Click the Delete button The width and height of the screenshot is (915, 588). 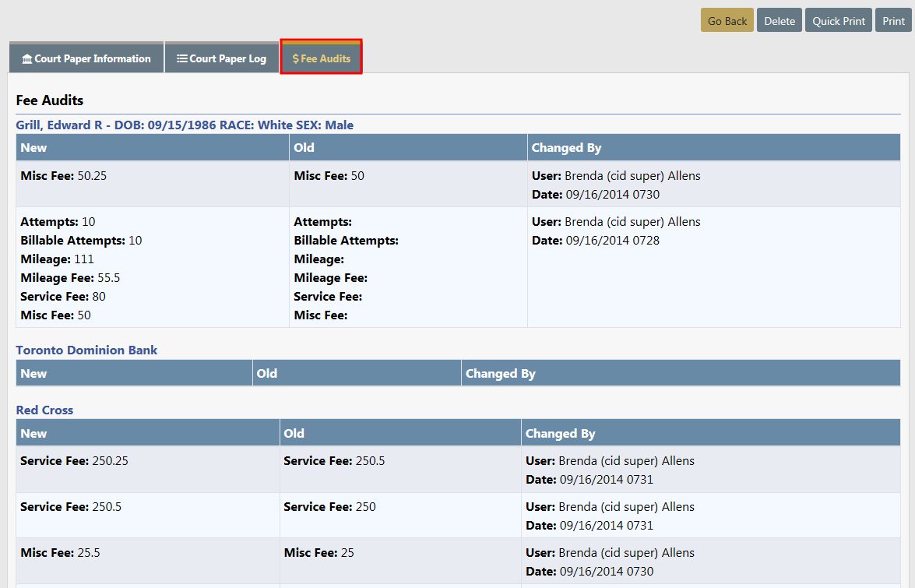coord(779,21)
